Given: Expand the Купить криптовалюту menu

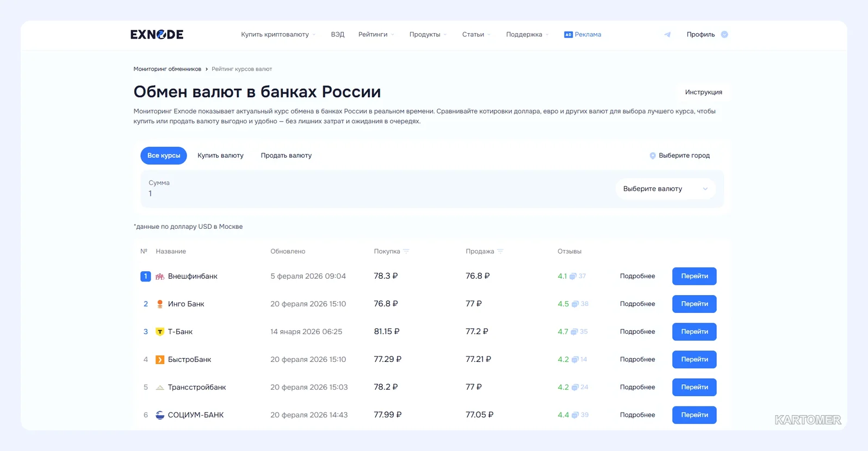Looking at the screenshot, I should 278,34.
